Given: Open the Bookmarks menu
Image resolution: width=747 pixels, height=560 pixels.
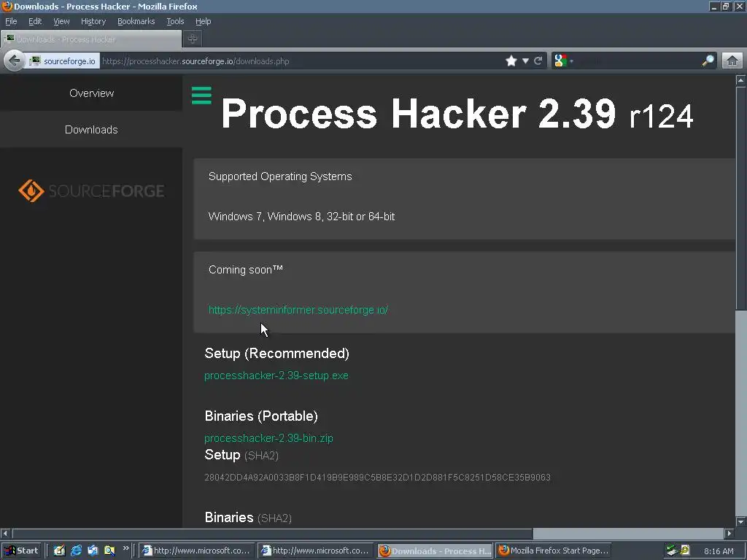Looking at the screenshot, I should click(136, 21).
